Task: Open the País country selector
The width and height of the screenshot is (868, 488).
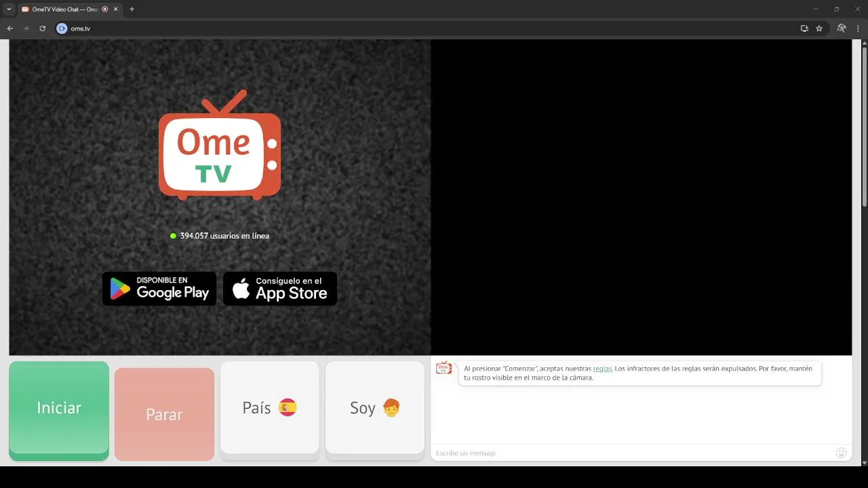Action: [x=270, y=411]
